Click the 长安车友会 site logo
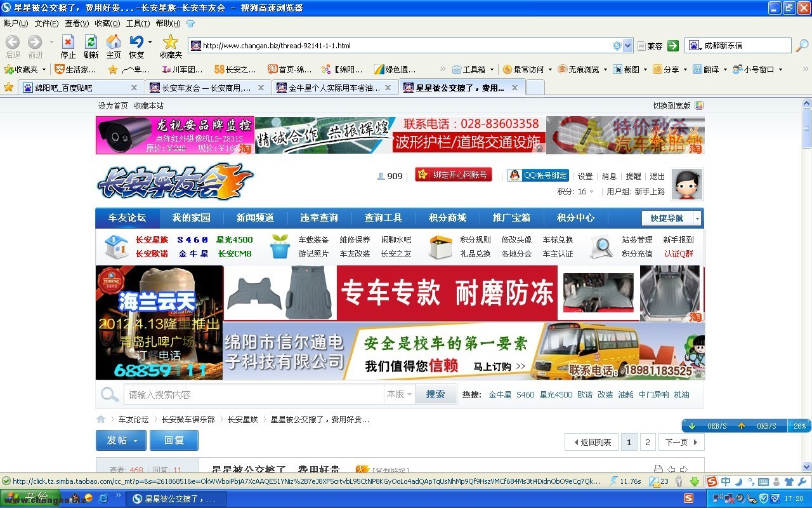Viewport: 812px width, 508px height. pos(176,181)
